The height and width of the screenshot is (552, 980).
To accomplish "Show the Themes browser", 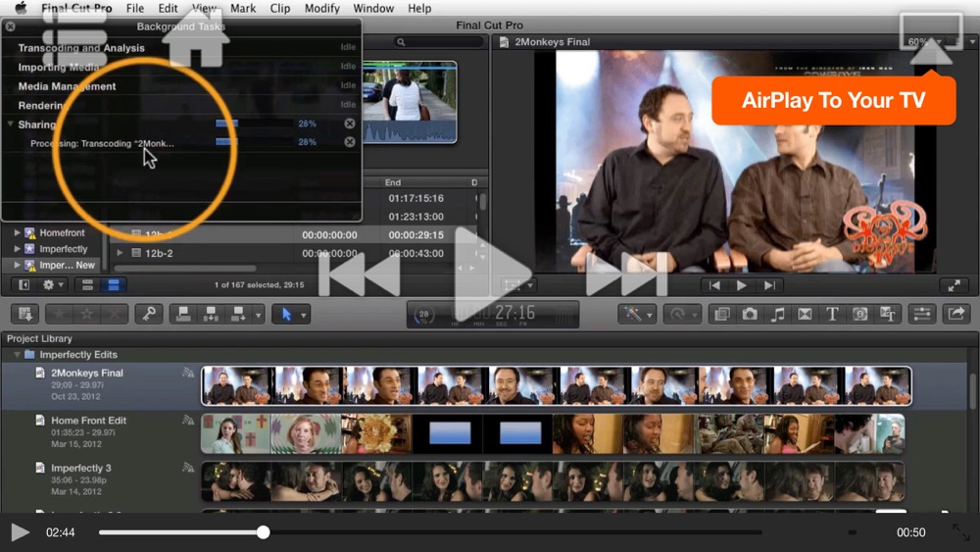I will 888,314.
